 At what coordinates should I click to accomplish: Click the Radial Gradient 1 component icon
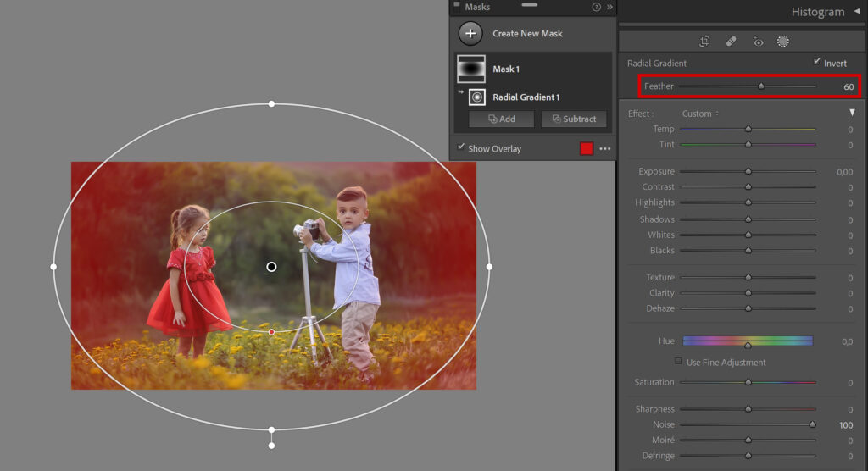tap(477, 97)
